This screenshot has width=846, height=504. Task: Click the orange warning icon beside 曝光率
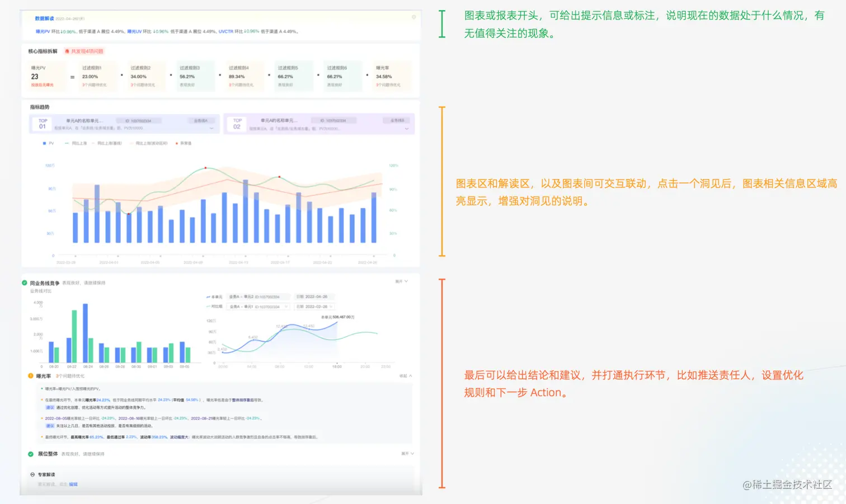click(x=31, y=376)
